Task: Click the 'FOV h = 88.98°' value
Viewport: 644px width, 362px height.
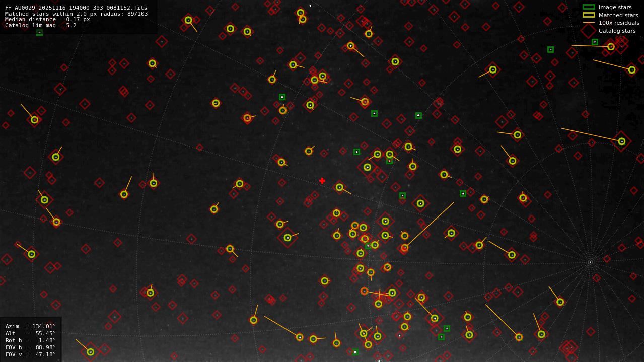Action: point(30,347)
